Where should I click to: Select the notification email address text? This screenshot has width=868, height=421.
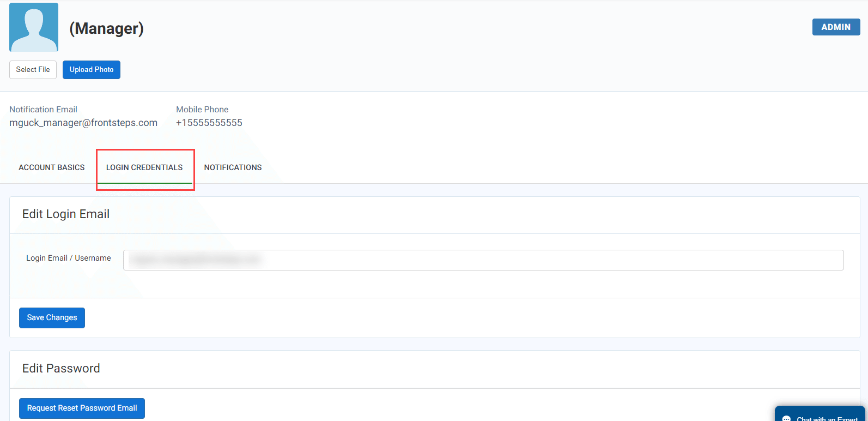[x=83, y=123]
